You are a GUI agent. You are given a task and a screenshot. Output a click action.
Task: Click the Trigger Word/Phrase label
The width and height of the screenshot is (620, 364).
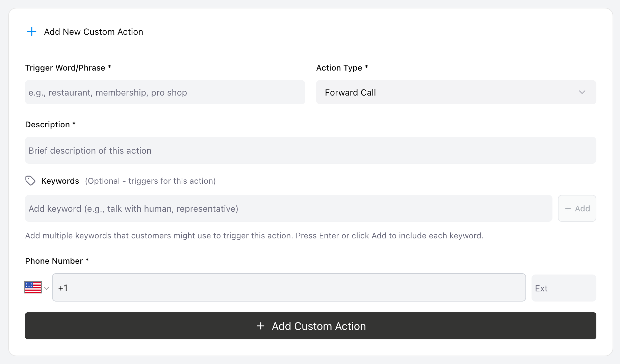click(68, 68)
